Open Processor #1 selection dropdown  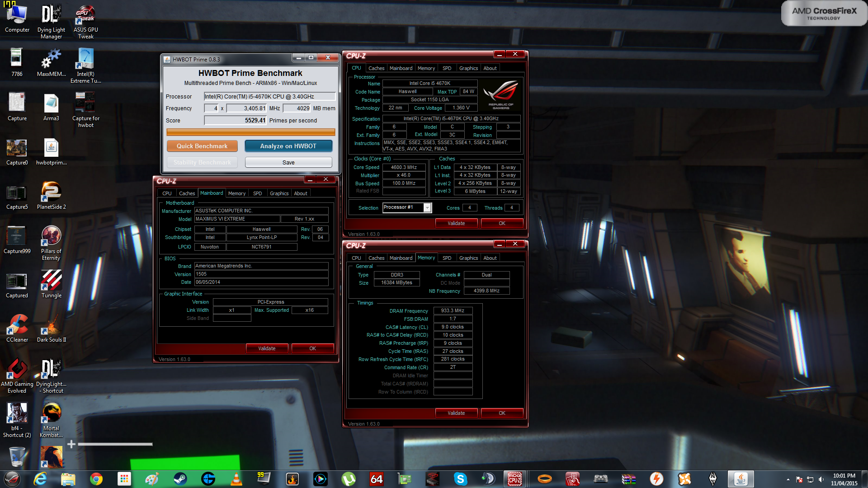coord(407,207)
